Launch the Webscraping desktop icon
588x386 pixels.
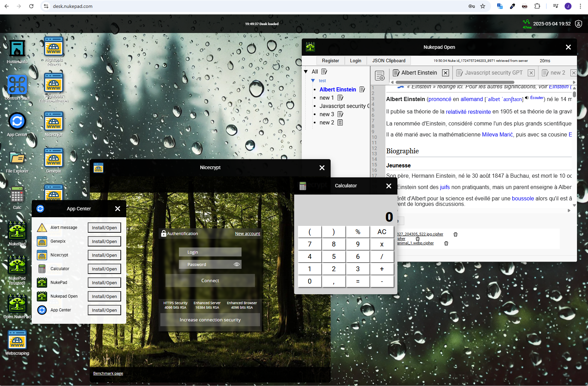pos(17,340)
